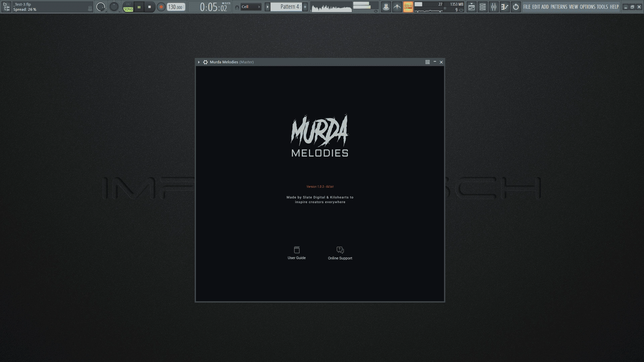
Task: Stop playback with the stop button
Action: coord(150,7)
